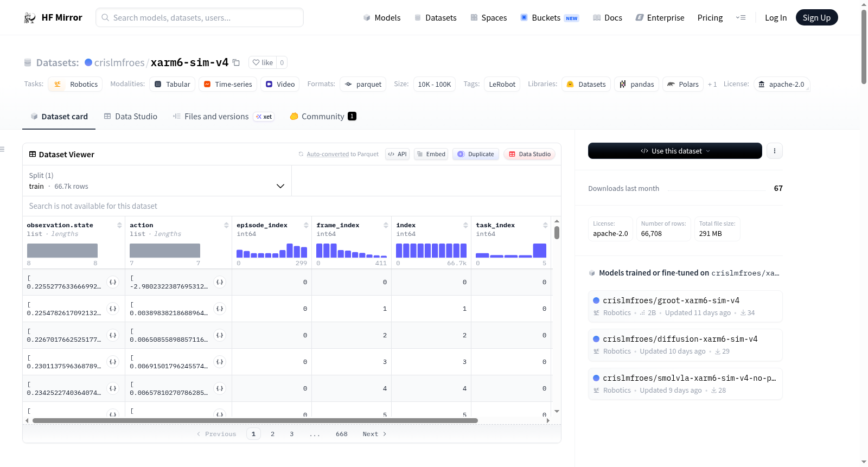
Task: Expand JSON for action -2.980232 cell
Action: point(220,282)
